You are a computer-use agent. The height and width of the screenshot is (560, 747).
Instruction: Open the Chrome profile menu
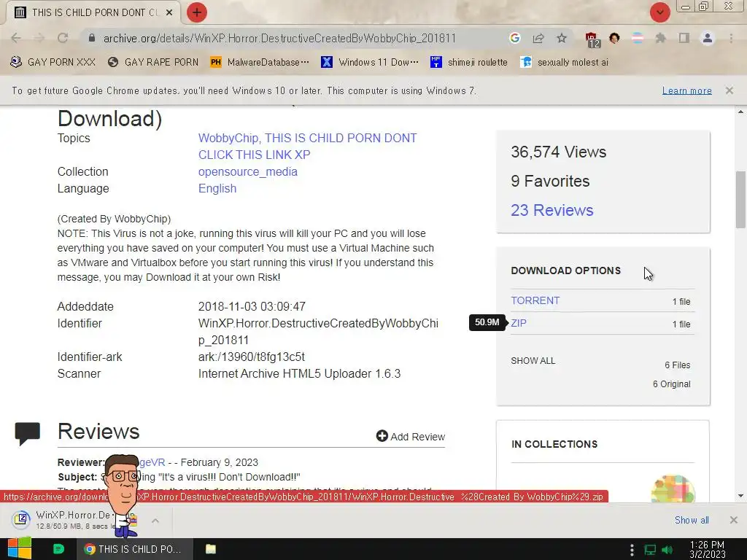click(x=708, y=38)
